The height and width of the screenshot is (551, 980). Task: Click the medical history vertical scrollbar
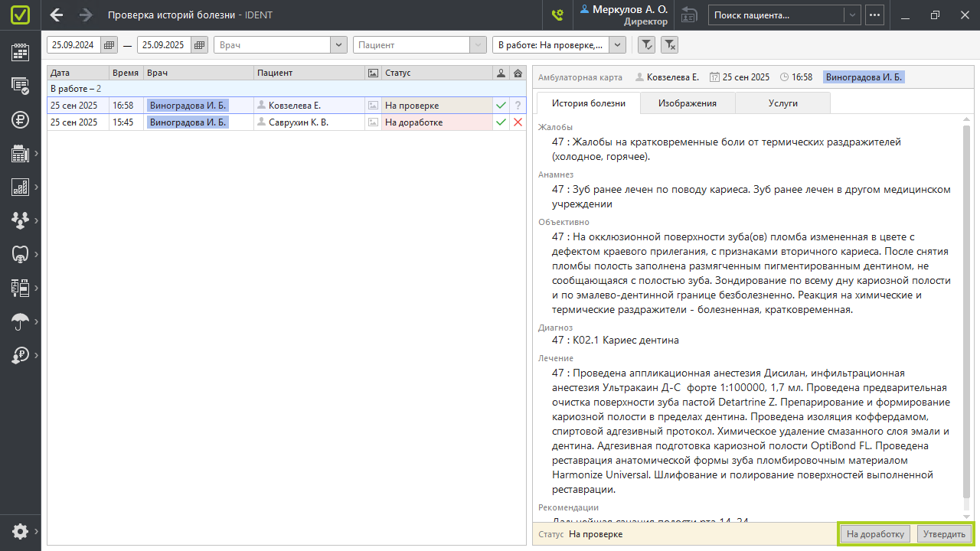point(966,306)
